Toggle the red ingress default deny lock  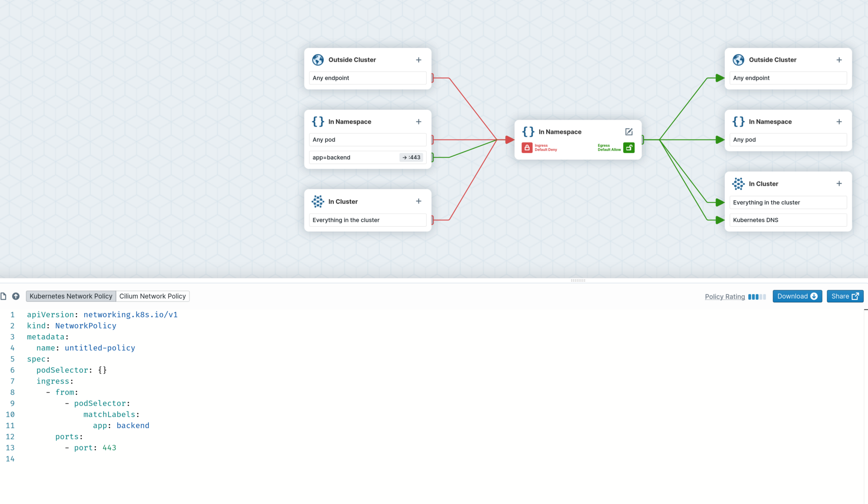(x=527, y=148)
